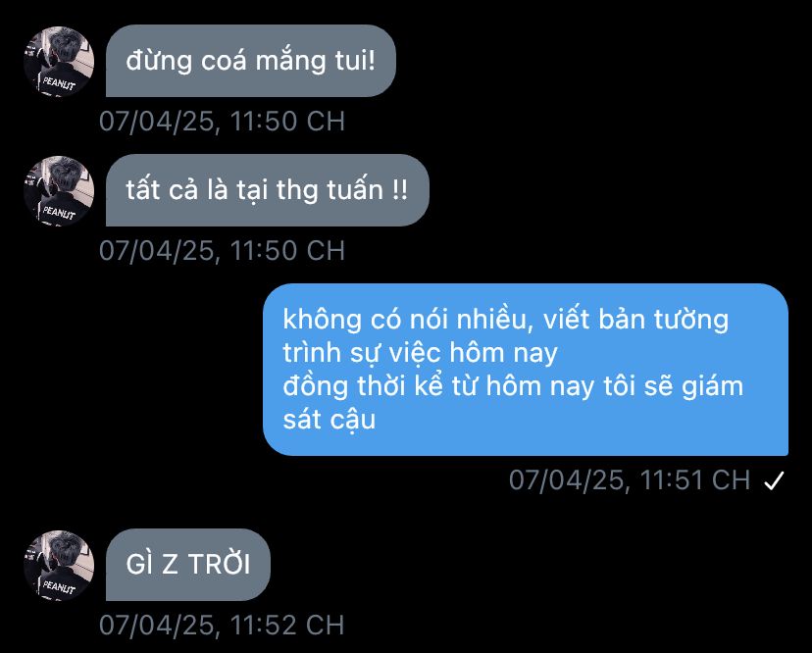Click the line "không có nói nhiều, viết bản tường"
This screenshot has width=812, height=653.
pyautogui.click(x=505, y=320)
